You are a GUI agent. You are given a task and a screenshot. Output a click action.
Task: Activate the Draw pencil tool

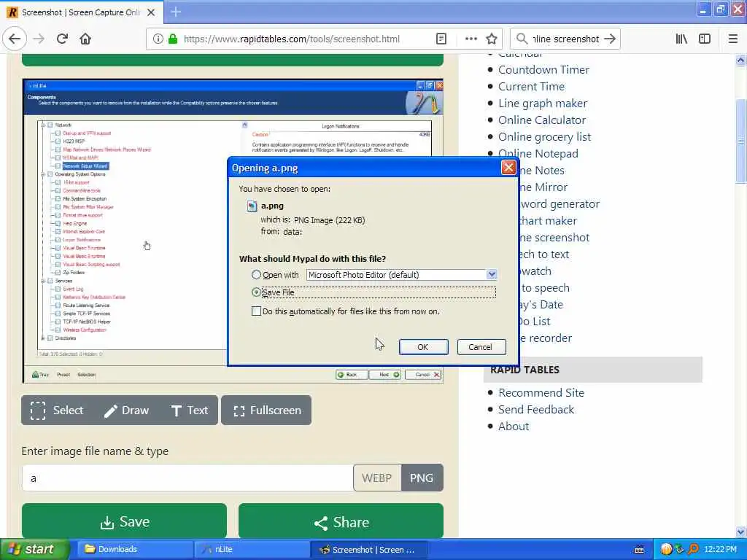click(x=127, y=410)
